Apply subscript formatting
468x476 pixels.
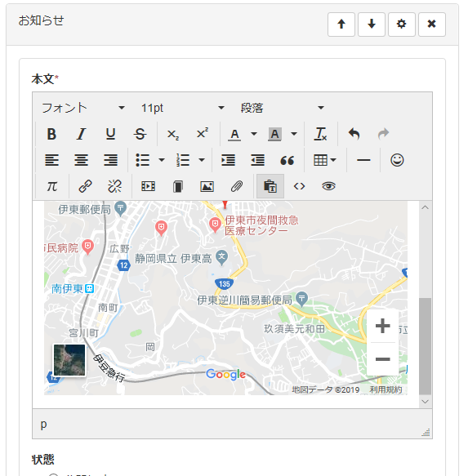tap(173, 134)
